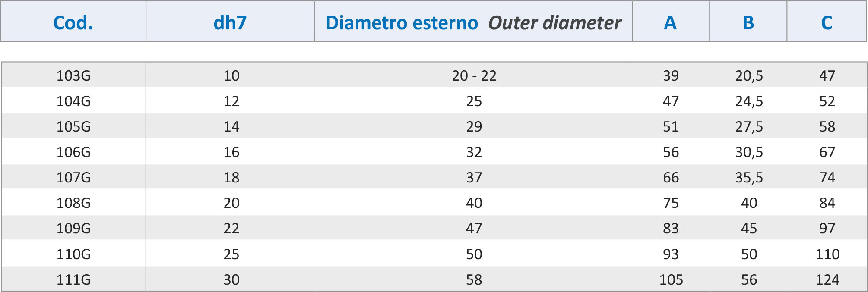The height and width of the screenshot is (292, 868).
Task: Click the outer diameter value 20 - 22
Action: [474, 75]
